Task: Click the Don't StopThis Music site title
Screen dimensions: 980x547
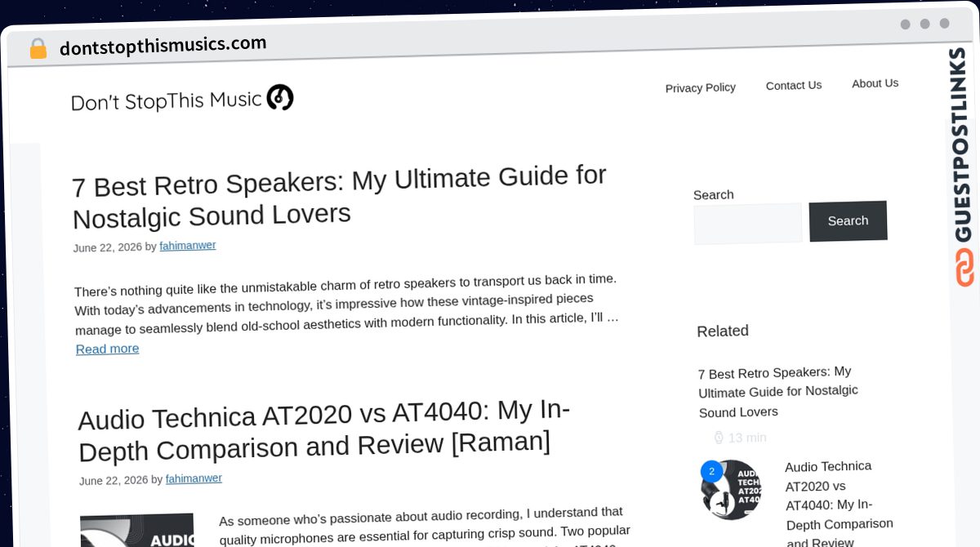Action: tap(166, 101)
